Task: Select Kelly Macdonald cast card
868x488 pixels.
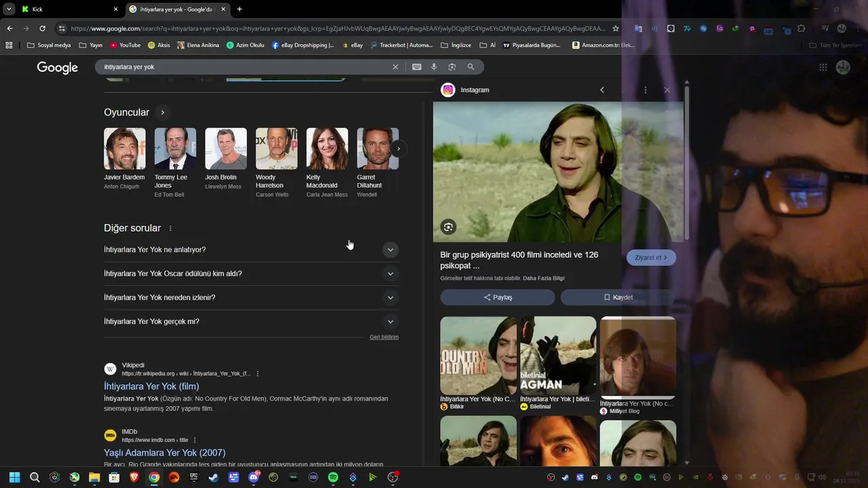Action: [x=327, y=163]
